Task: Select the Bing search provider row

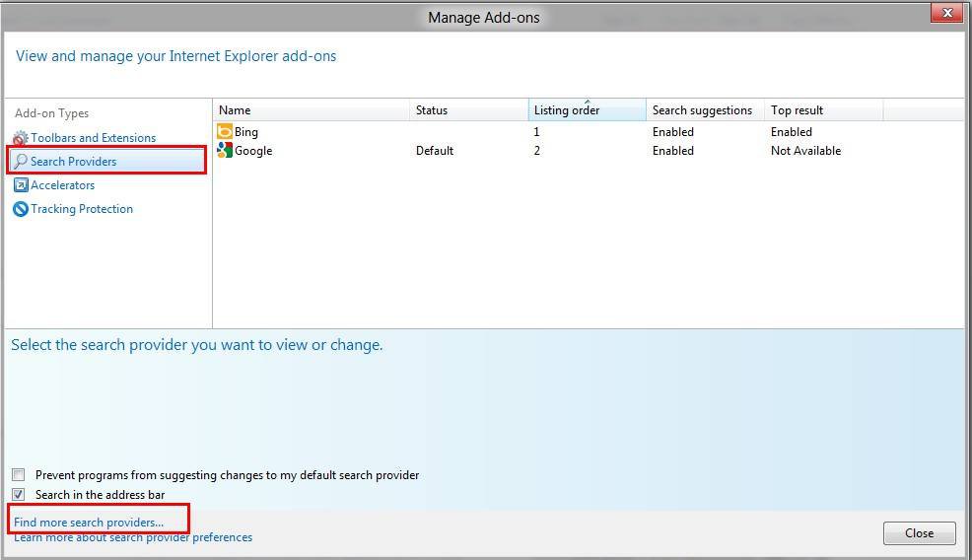Action: (x=588, y=131)
